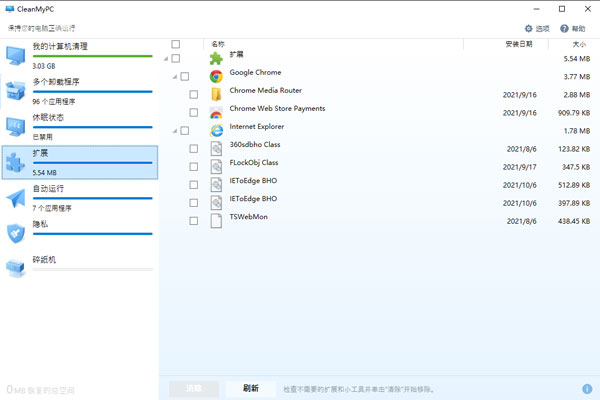Open help via the question mark icon
The width and height of the screenshot is (600, 400).
pyautogui.click(x=564, y=29)
